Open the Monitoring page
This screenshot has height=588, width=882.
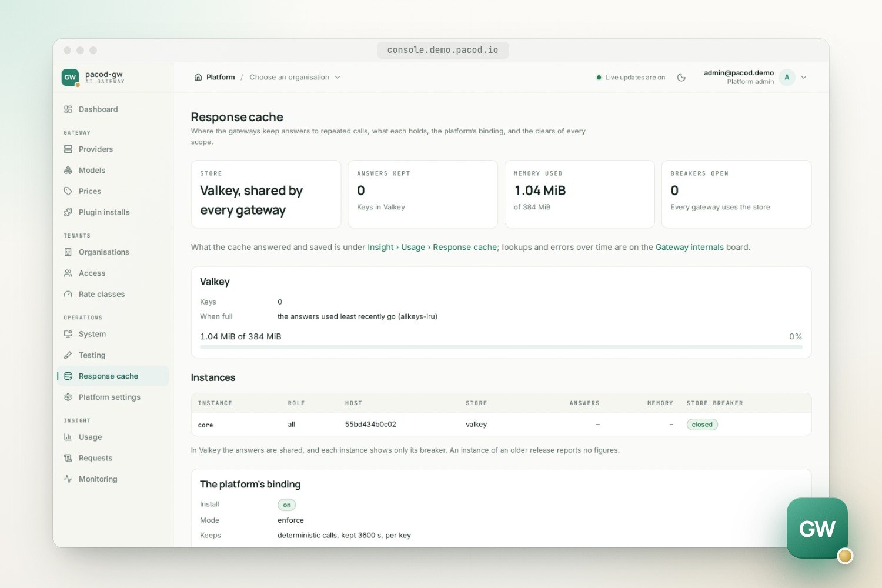[112, 479]
